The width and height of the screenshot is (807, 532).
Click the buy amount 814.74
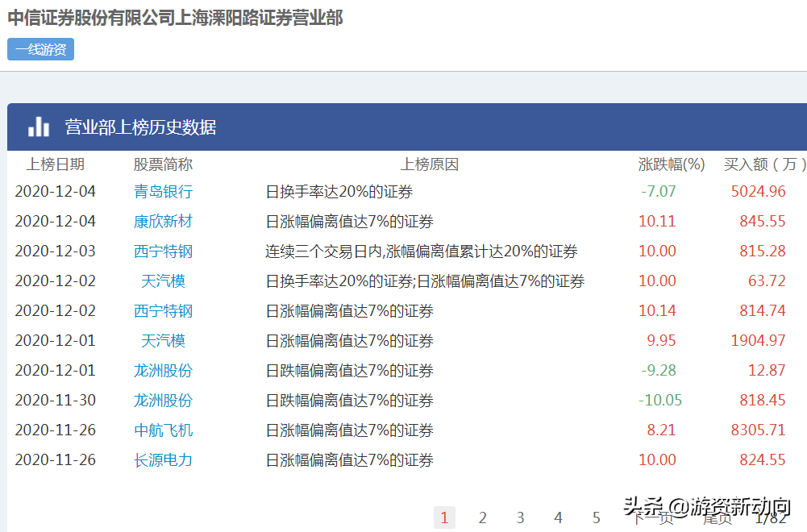(x=763, y=311)
